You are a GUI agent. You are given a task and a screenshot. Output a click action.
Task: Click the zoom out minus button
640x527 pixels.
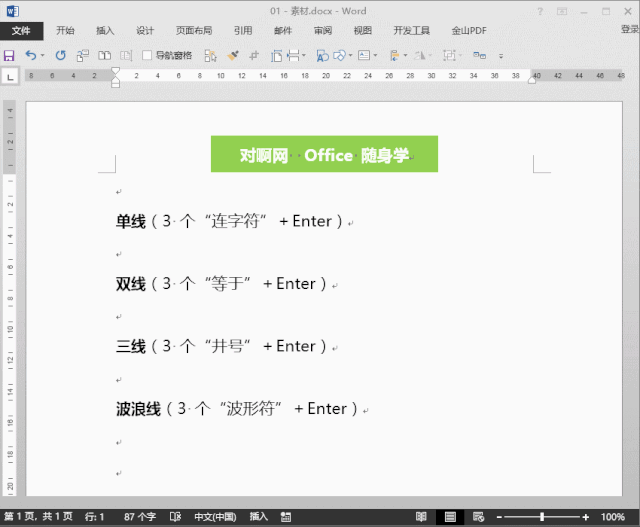click(x=499, y=517)
